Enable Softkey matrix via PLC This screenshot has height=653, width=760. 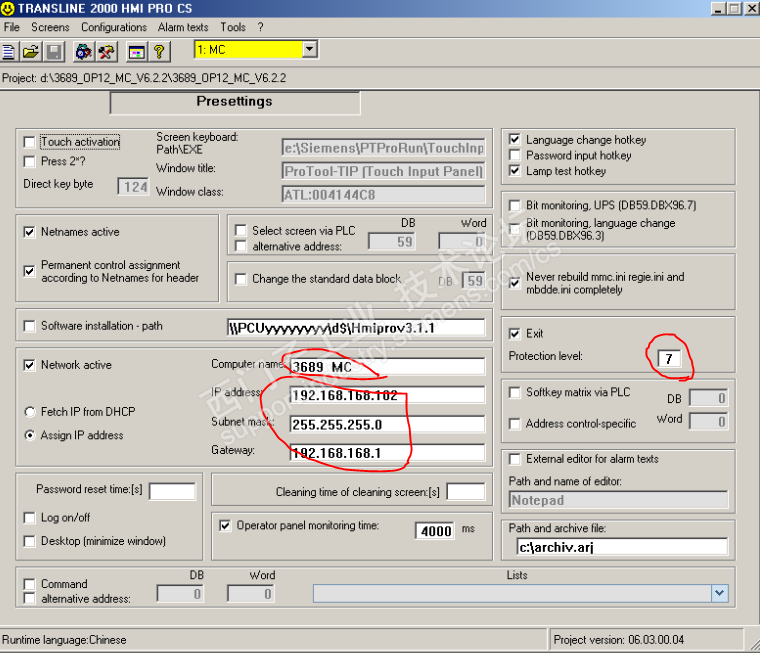515,392
